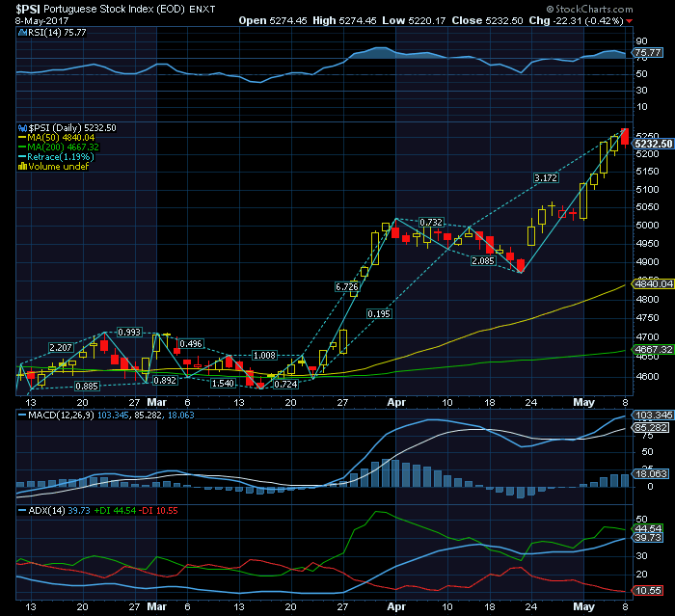Click the 6.726 retracement label
The image size is (675, 616).
coord(347,286)
